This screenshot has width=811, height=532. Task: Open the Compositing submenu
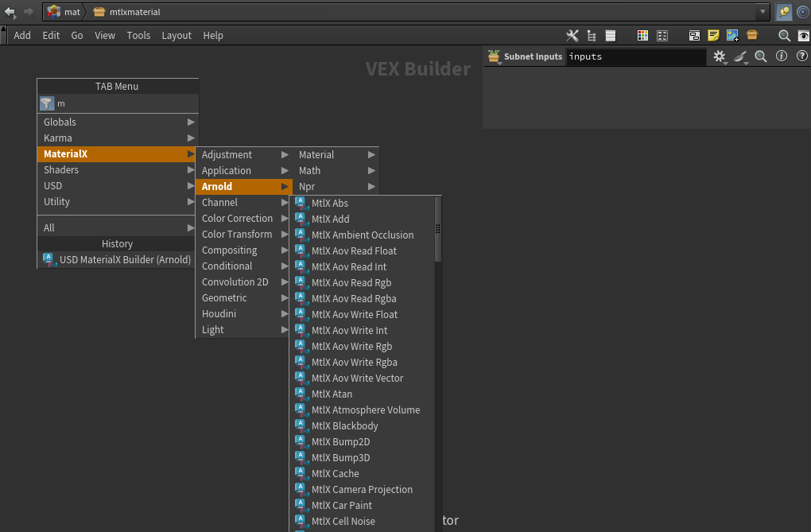tap(244, 250)
